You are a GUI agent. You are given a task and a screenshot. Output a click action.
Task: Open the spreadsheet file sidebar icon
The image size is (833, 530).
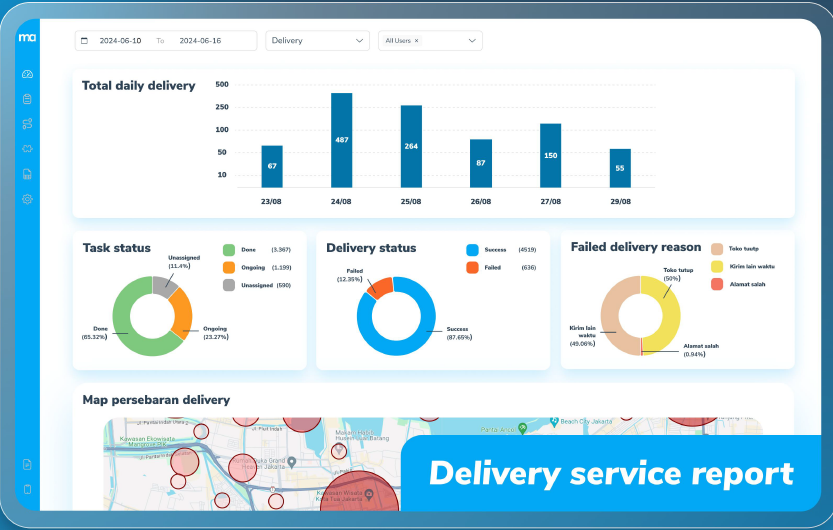click(28, 174)
